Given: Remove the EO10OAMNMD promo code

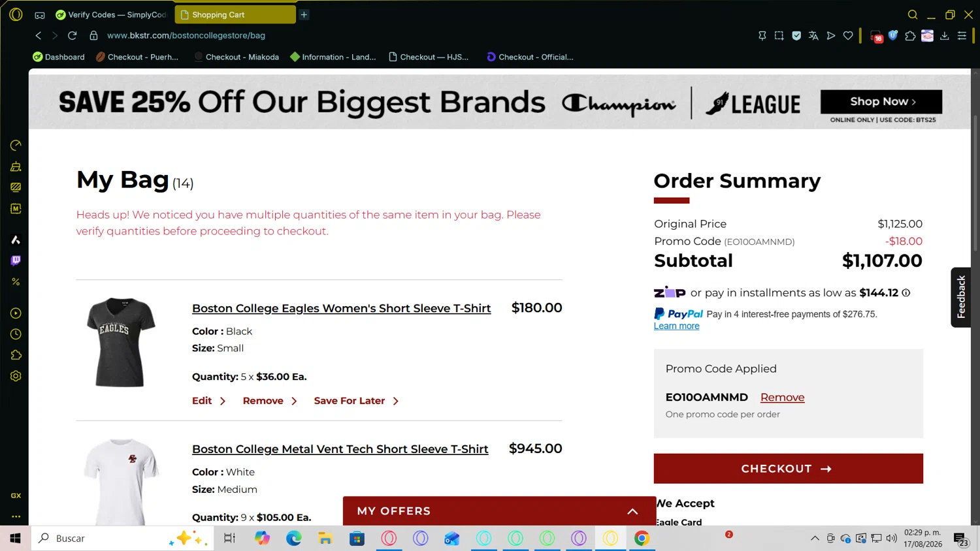Looking at the screenshot, I should [782, 397].
